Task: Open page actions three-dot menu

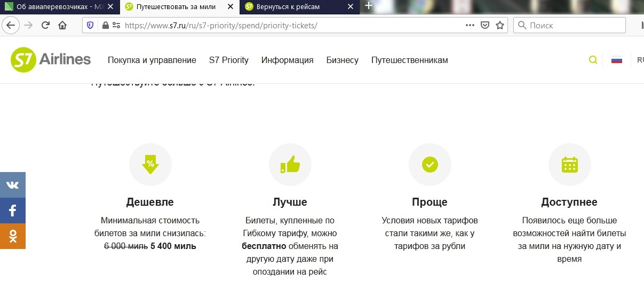Action: tap(470, 25)
